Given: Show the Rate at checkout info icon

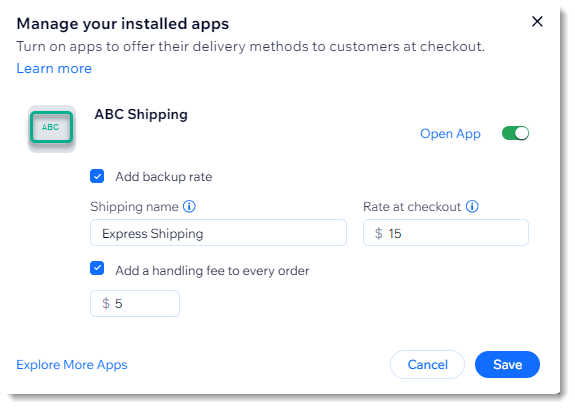Looking at the screenshot, I should tap(472, 207).
